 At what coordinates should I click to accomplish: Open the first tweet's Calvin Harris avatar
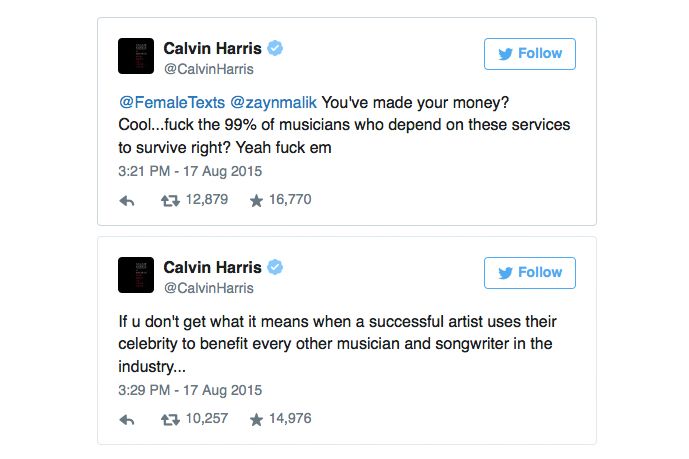[136, 56]
